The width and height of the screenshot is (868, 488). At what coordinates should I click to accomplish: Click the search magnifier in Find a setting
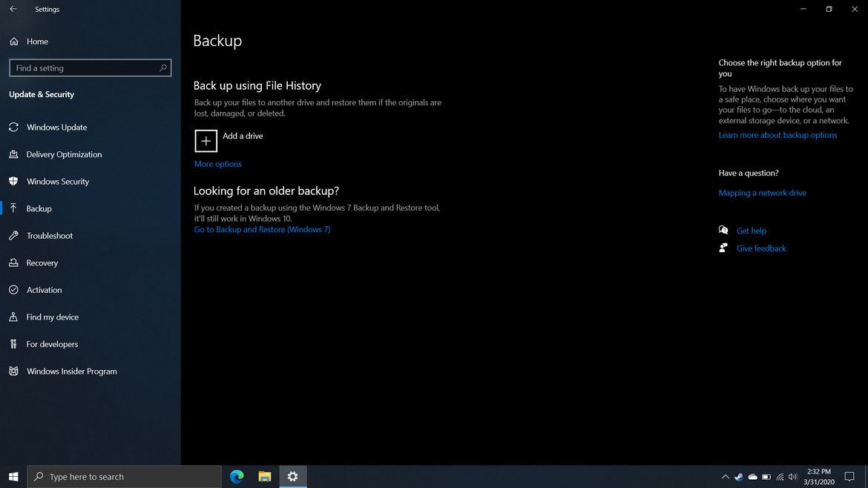pyautogui.click(x=162, y=68)
